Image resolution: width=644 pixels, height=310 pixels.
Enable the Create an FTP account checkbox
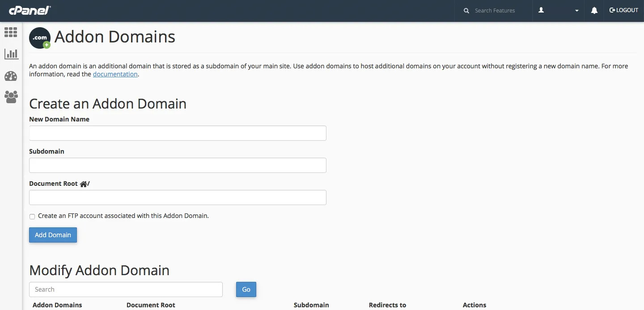(x=32, y=217)
